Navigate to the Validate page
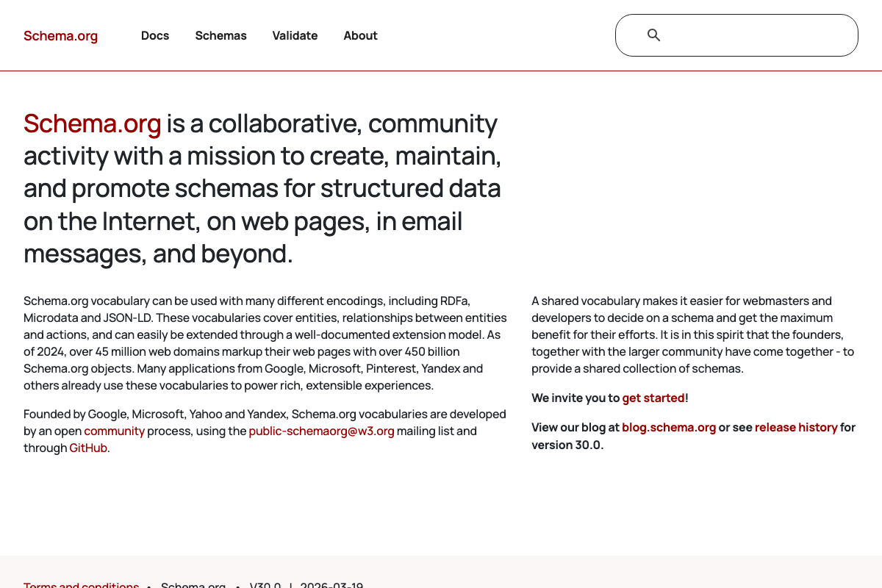Image resolution: width=882 pixels, height=588 pixels. [295, 35]
